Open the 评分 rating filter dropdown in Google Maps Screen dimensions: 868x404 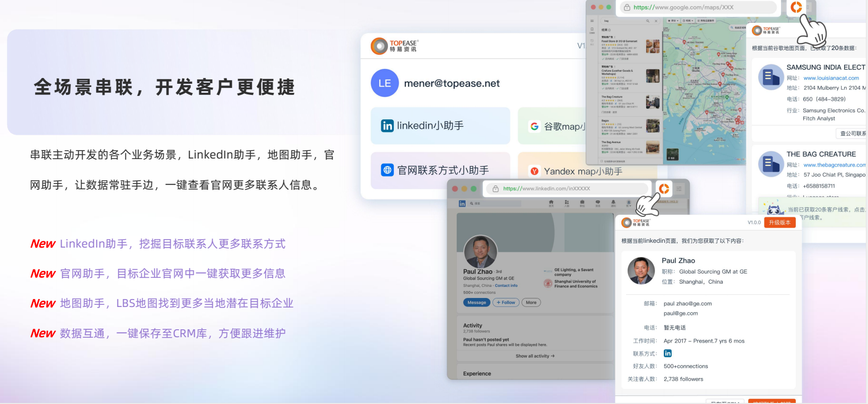673,21
